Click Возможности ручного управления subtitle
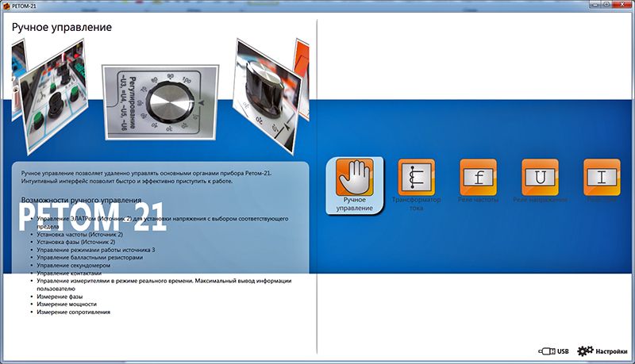Screen dimensions: 635x364 [82, 200]
